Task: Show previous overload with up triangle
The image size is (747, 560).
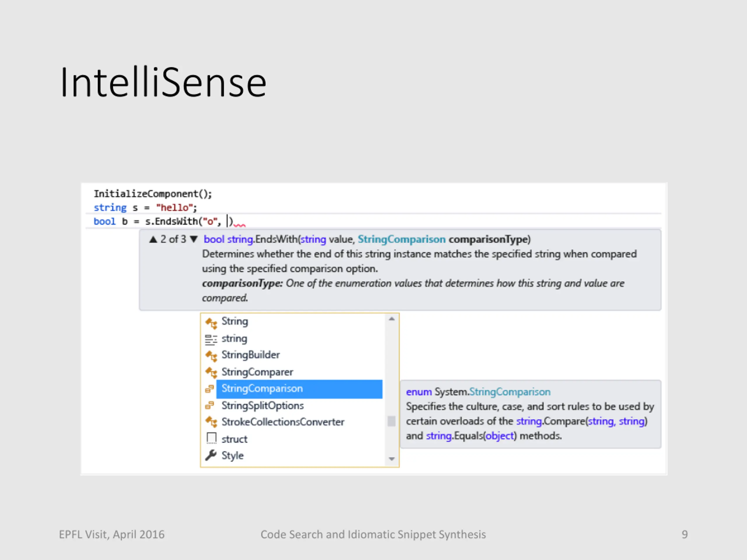Action: click(x=153, y=240)
